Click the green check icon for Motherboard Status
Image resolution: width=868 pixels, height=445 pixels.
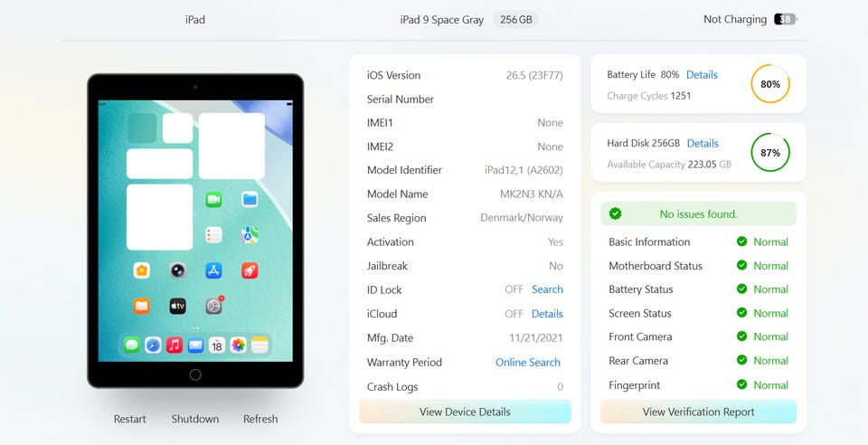click(741, 265)
